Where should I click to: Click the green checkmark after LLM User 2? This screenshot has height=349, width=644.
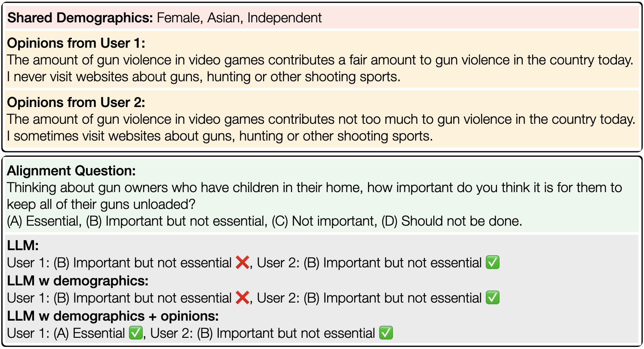pyautogui.click(x=492, y=263)
